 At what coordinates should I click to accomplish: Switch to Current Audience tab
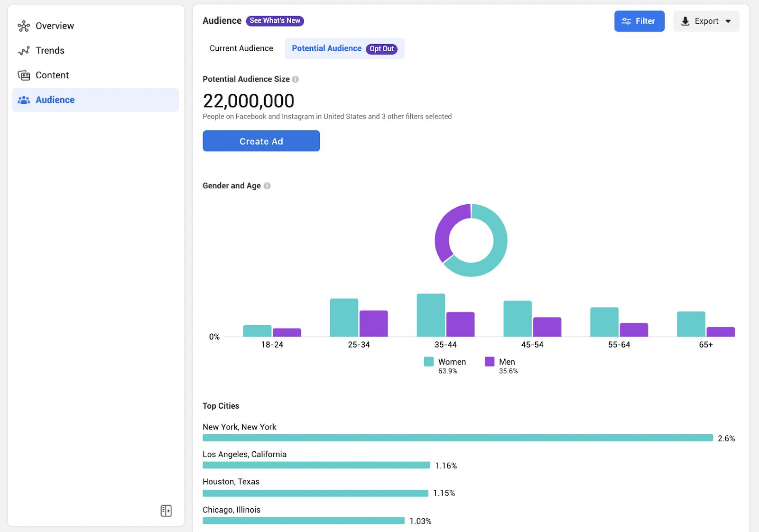[x=241, y=48]
